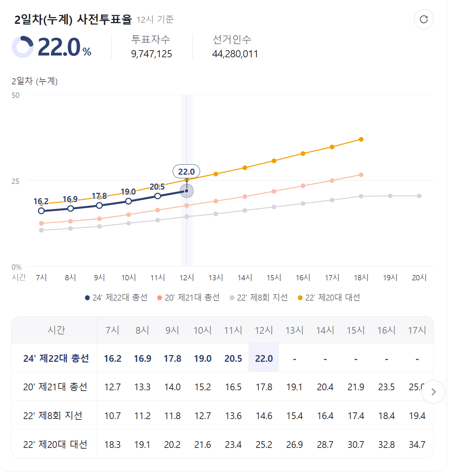The height and width of the screenshot is (476, 452).
Task: Toggle legend item 22' 제20대 대선
Action: 329,297
